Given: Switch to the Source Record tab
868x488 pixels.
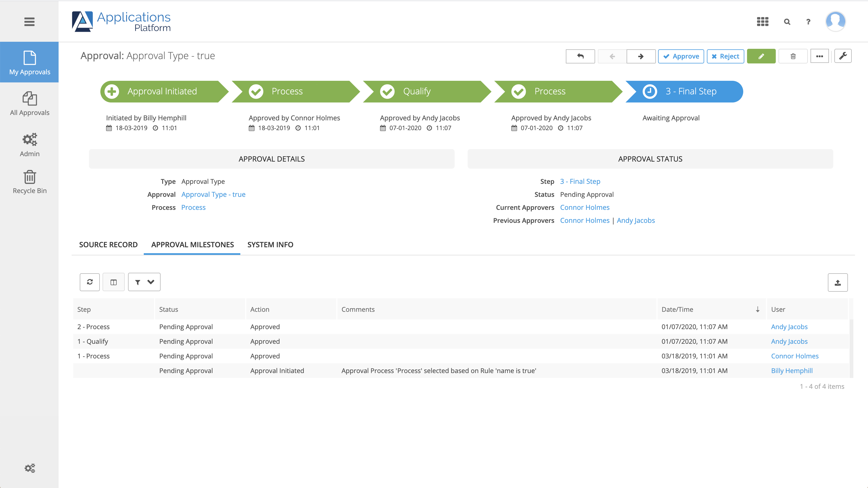Looking at the screenshot, I should 108,244.
